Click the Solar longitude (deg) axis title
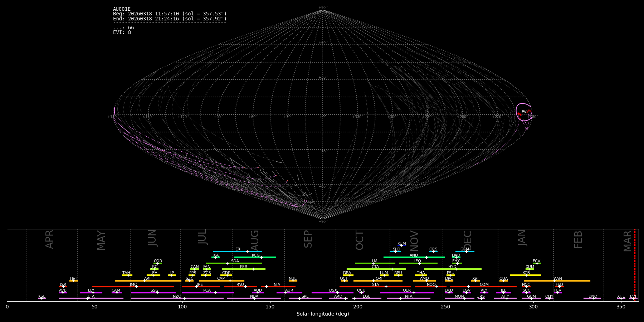Viewport: 644px width, 322px height. coord(323,314)
